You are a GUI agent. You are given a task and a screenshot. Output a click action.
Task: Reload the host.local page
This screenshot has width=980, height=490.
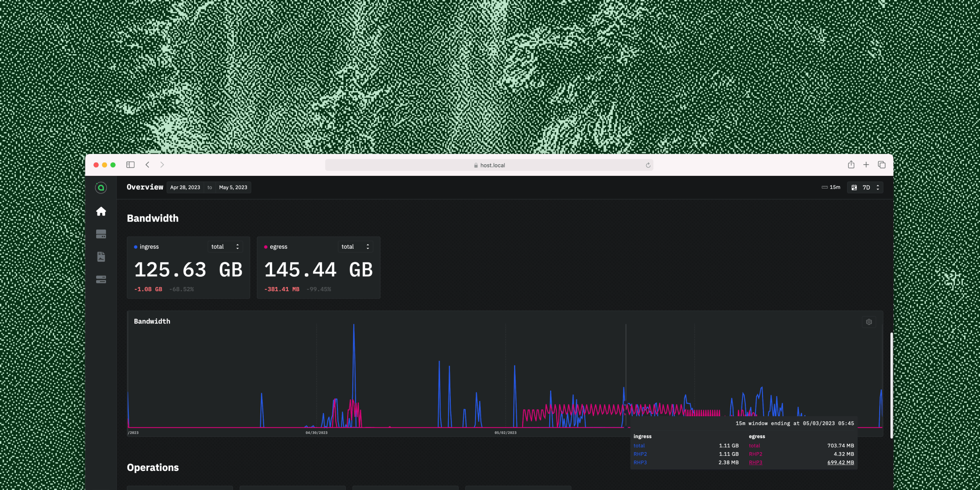(648, 165)
